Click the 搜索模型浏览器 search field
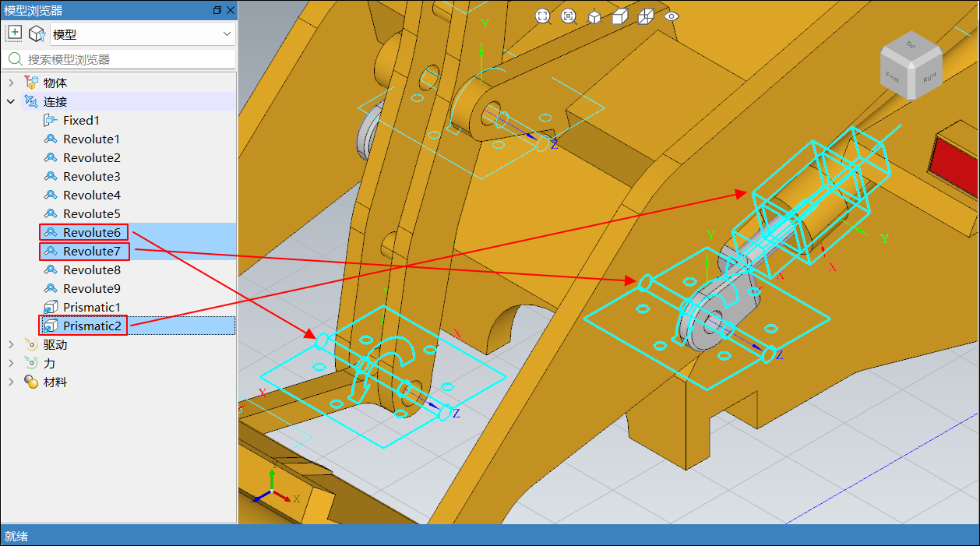Viewport: 980px width, 546px height. (125, 59)
